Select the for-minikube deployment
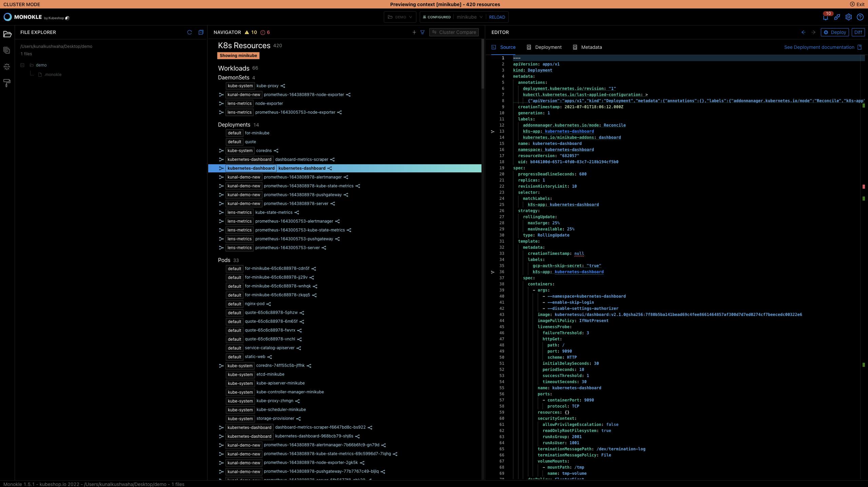 (257, 133)
